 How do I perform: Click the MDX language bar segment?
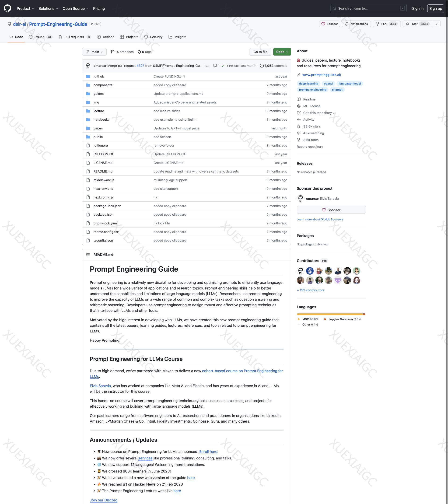[329, 314]
